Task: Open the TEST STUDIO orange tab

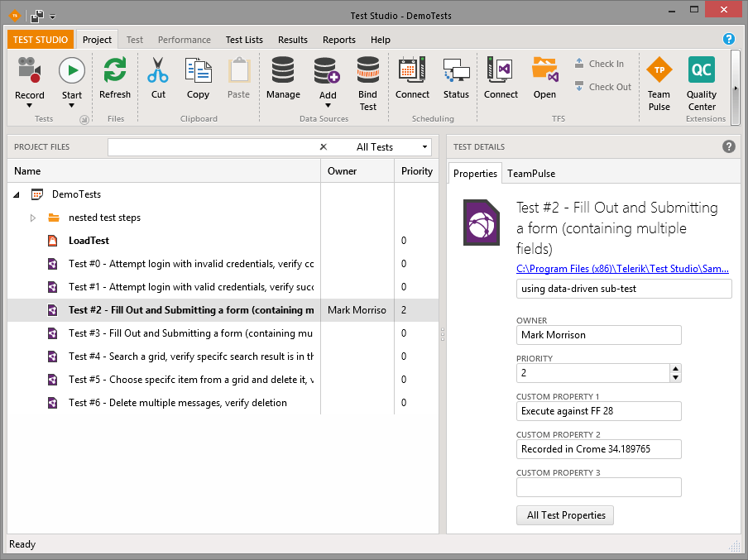Action: coord(41,40)
